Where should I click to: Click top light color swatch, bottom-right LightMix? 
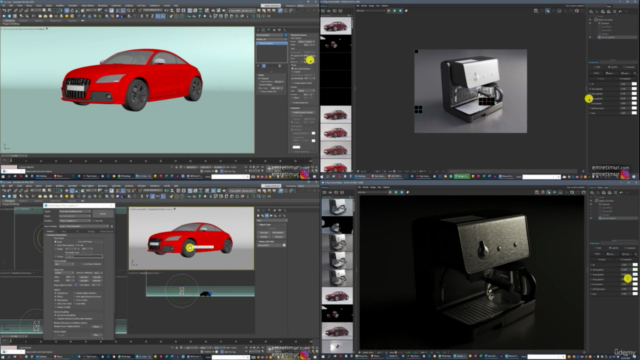pos(635,264)
